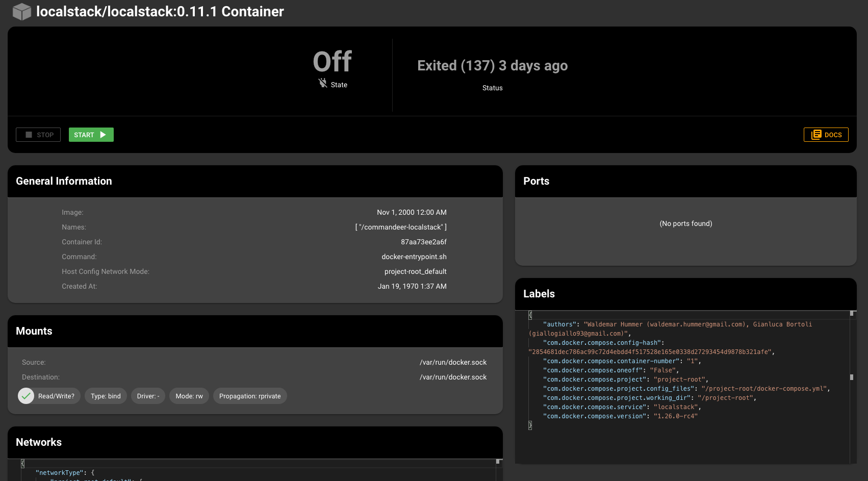Click the destination path '/var/run/docker.sock'
The image size is (868, 481).
[453, 377]
